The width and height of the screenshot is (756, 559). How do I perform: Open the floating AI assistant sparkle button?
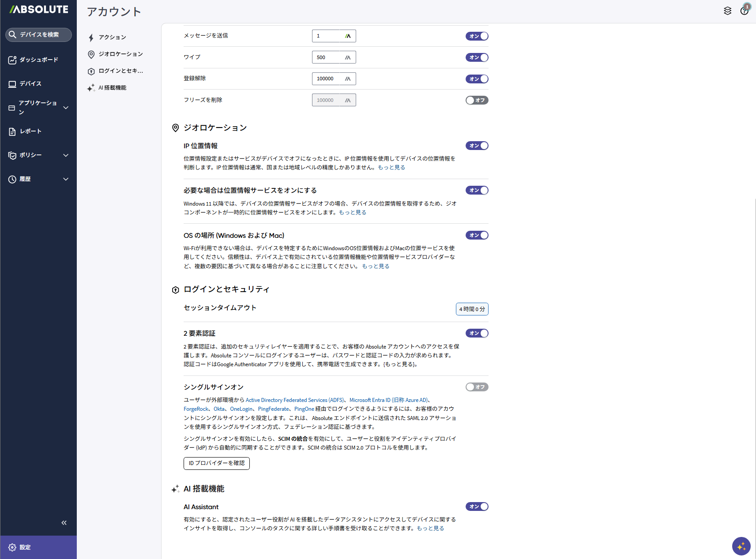click(x=741, y=546)
